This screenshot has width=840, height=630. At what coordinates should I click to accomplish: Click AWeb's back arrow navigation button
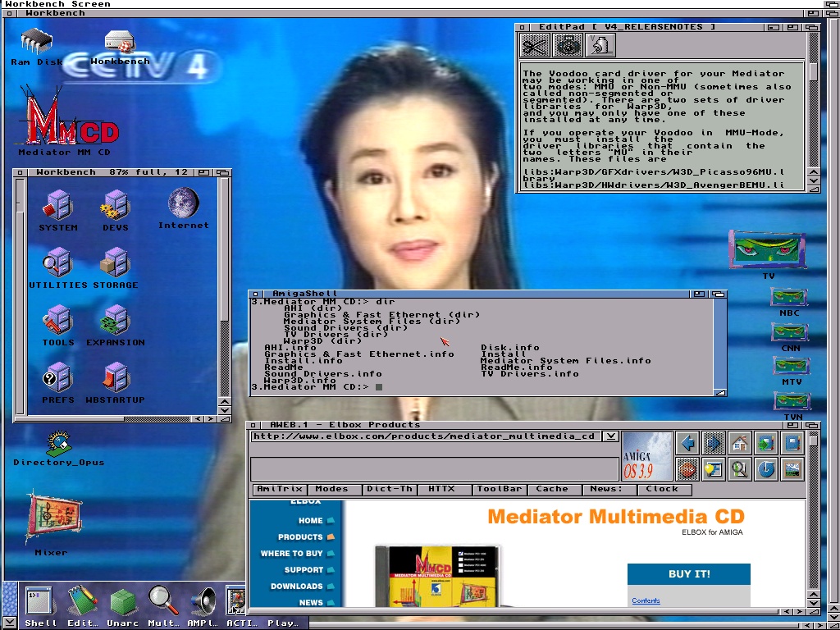(x=688, y=444)
